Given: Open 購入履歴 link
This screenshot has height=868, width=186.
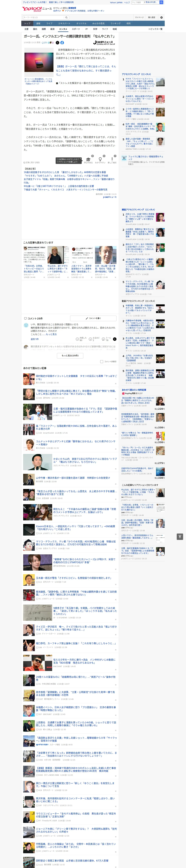Looking at the screenshot, I should pyautogui.click(x=152, y=18).
